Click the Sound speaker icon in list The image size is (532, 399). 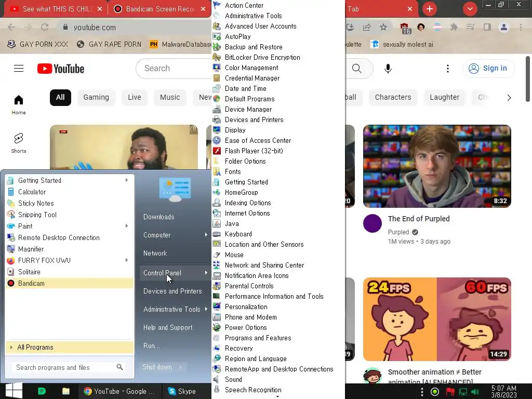tap(217, 379)
